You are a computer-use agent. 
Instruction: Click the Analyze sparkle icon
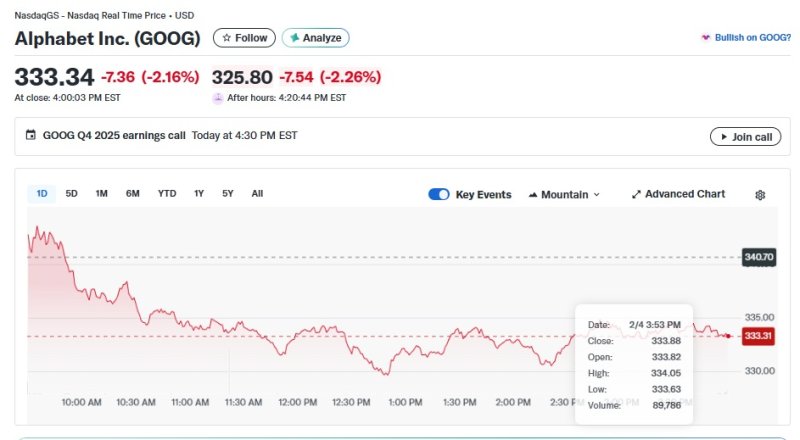pos(294,38)
